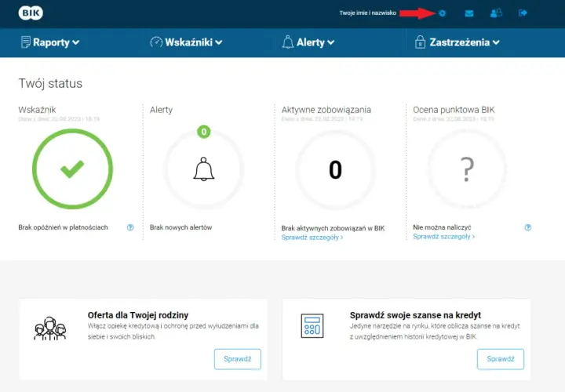Click Nie można naliczyć text

(442, 227)
